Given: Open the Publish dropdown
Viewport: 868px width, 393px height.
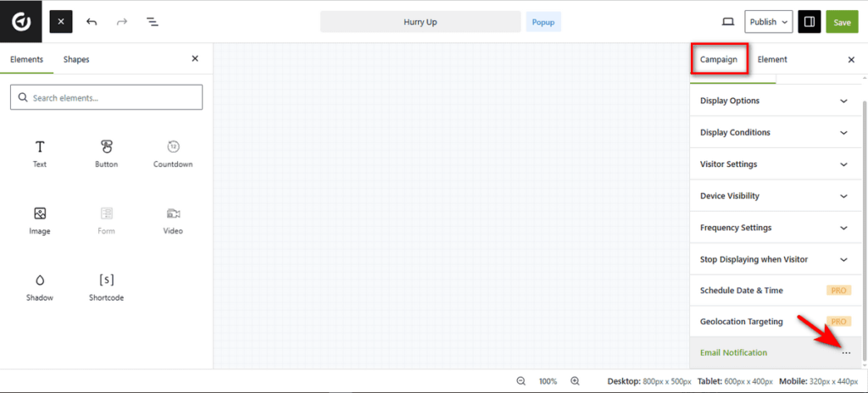Looking at the screenshot, I should tap(769, 22).
